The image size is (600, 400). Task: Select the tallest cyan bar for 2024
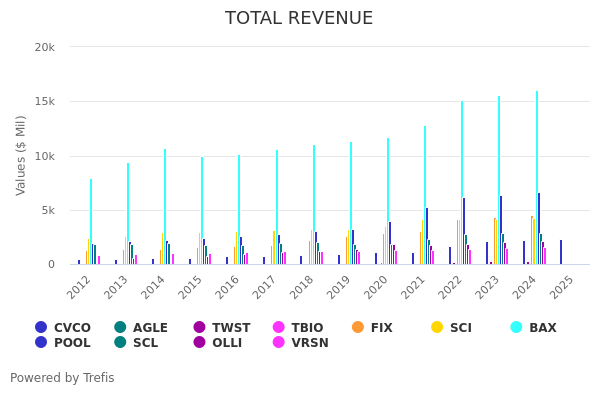coord(536,178)
